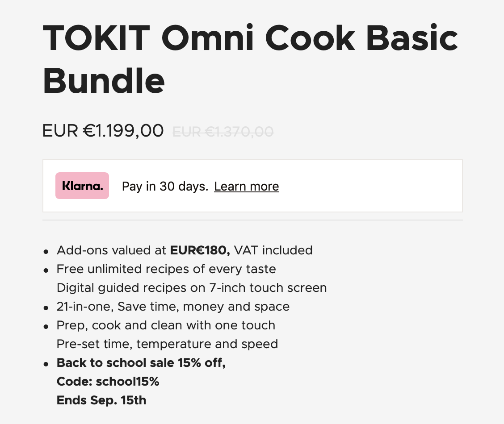Click the pink Klarna logo badge

tap(82, 186)
